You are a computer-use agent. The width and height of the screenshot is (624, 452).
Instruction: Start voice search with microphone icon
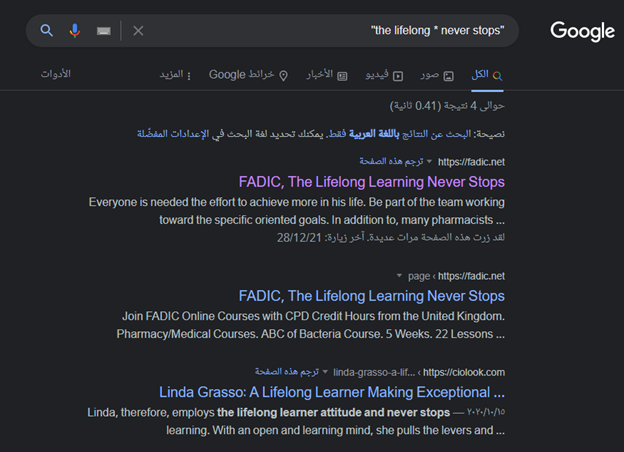75,31
